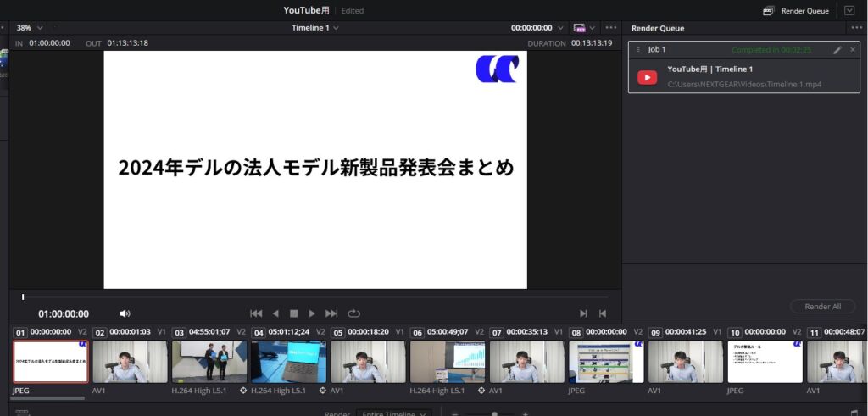Open the Timeline 1 name dropdown
The image size is (868, 416).
tap(315, 28)
